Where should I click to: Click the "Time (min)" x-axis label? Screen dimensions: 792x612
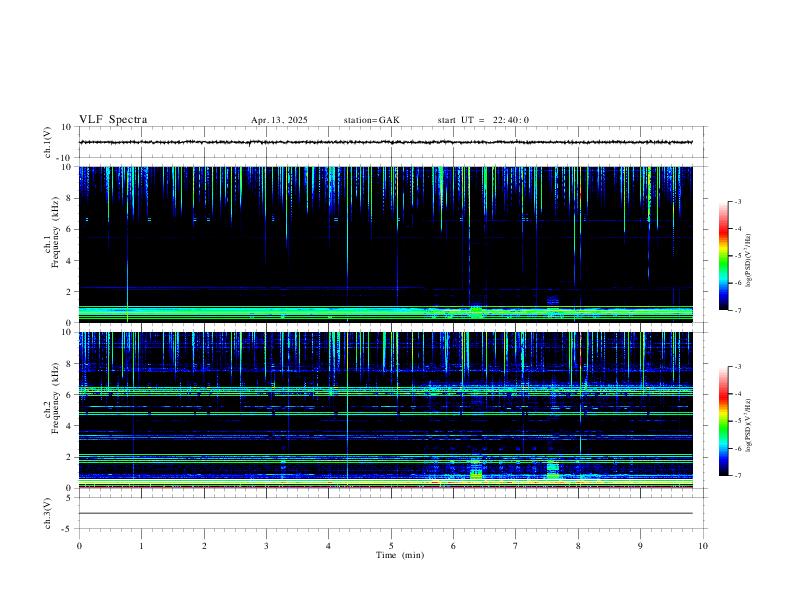point(400,555)
